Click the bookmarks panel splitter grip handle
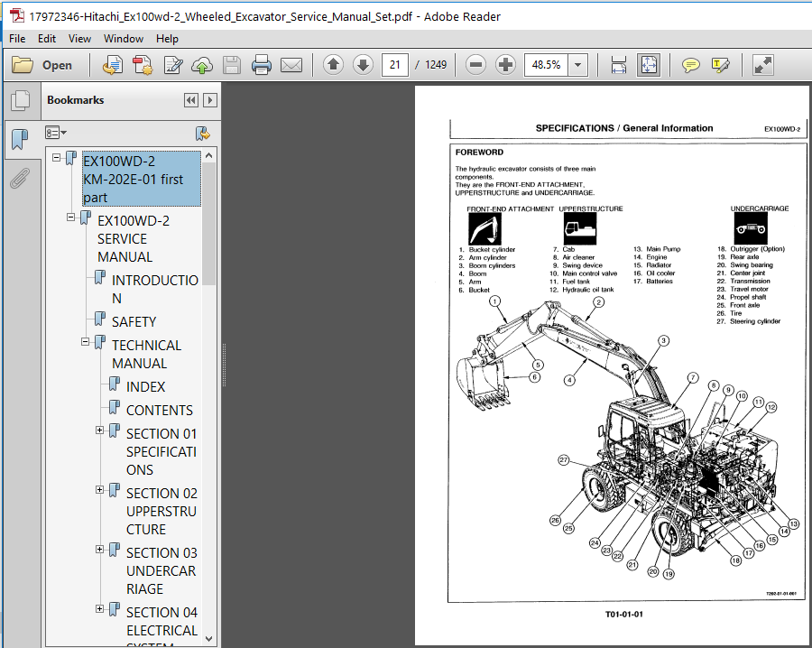This screenshot has height=648, width=812. [224, 365]
